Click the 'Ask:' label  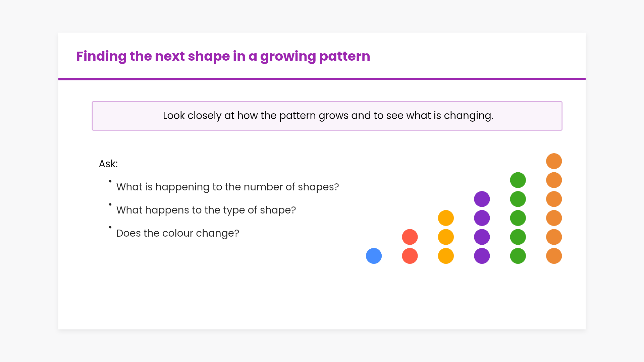coord(108,164)
